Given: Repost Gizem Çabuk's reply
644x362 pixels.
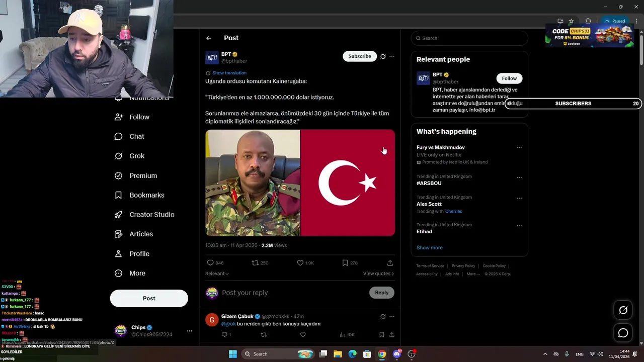Looking at the screenshot, I should tap(263, 335).
